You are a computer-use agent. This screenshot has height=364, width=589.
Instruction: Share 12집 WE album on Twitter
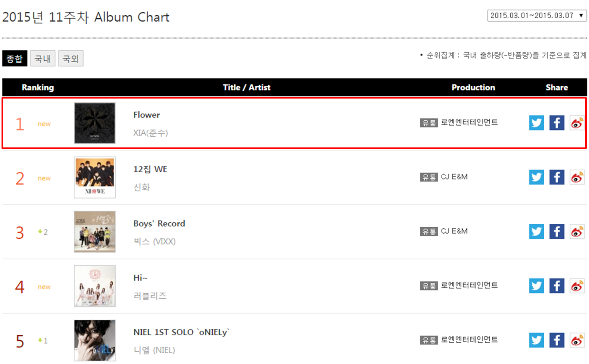536,177
